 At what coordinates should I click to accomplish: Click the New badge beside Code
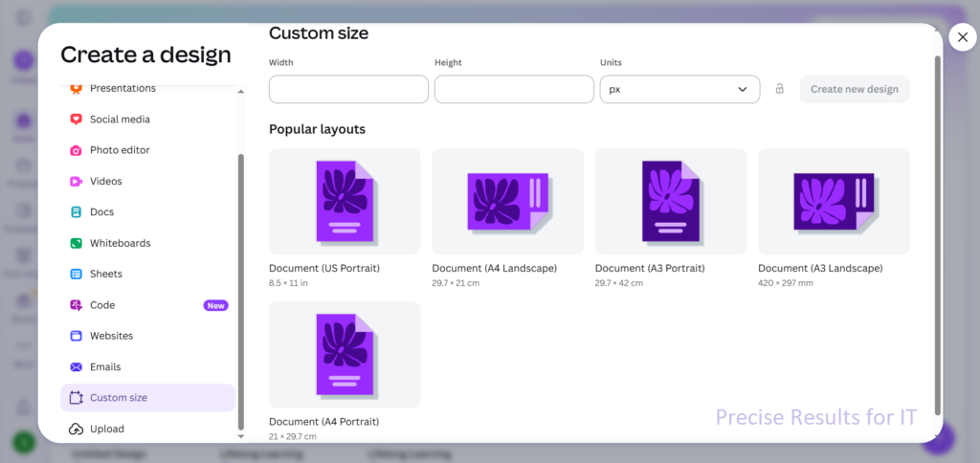coord(215,305)
